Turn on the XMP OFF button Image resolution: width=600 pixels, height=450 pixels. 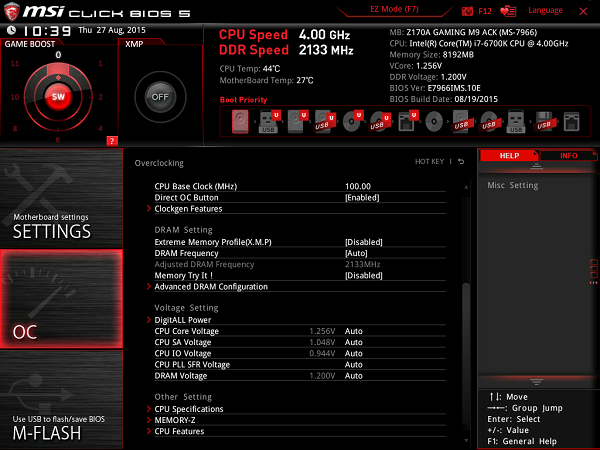click(160, 97)
